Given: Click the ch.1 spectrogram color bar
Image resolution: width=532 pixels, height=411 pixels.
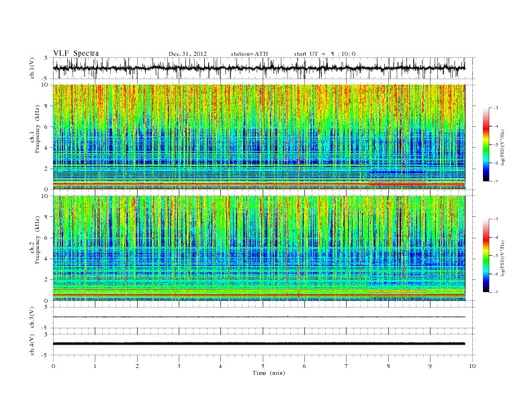Looking at the screenshot, I should pyautogui.click(x=486, y=145).
